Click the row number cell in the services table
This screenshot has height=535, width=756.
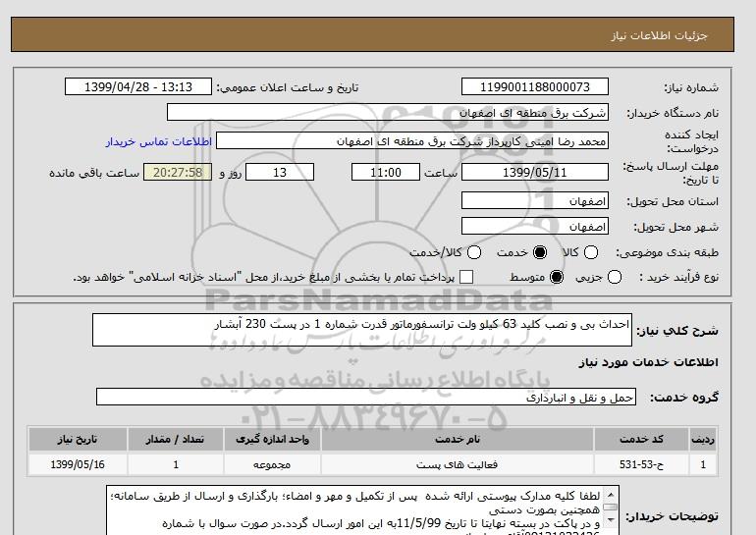(x=702, y=464)
